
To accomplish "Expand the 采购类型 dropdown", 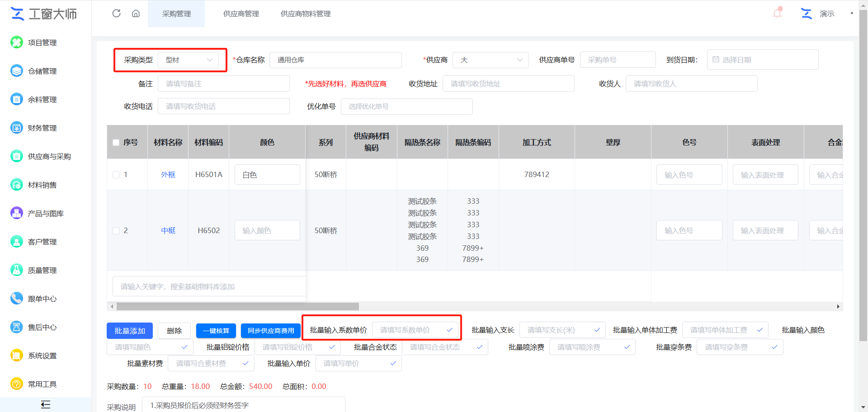I will [x=188, y=60].
